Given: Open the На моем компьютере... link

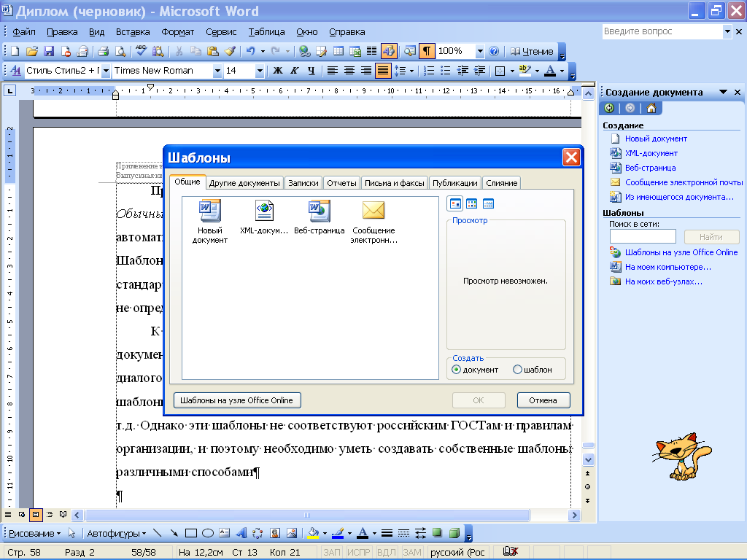Looking at the screenshot, I should tap(668, 267).
